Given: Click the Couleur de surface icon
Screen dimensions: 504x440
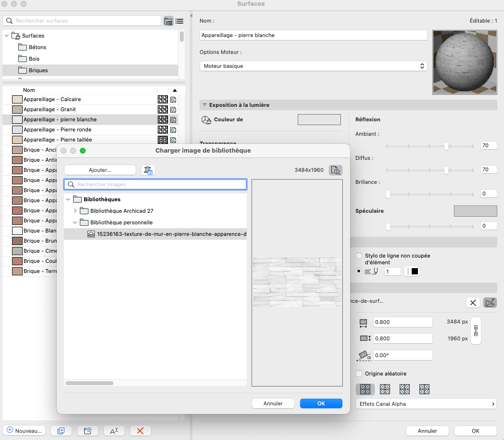Looking at the screenshot, I should (206, 120).
